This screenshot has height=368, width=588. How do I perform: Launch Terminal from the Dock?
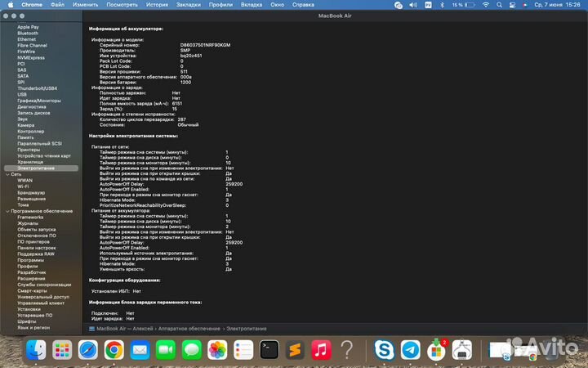tap(269, 350)
